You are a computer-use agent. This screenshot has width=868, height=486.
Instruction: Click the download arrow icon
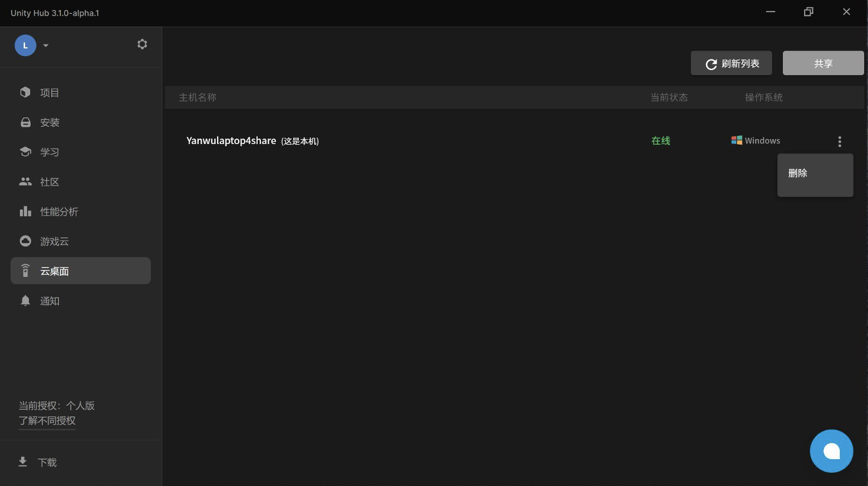click(x=23, y=462)
